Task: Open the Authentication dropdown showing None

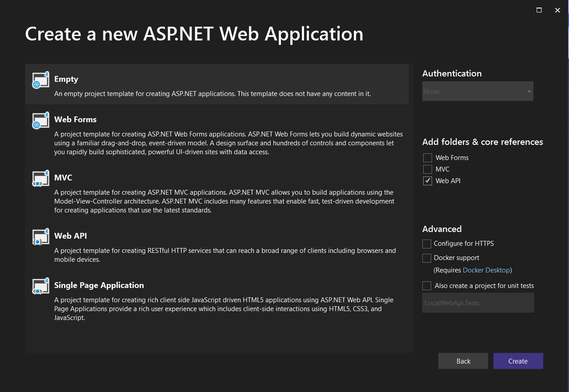Action: pos(478,91)
